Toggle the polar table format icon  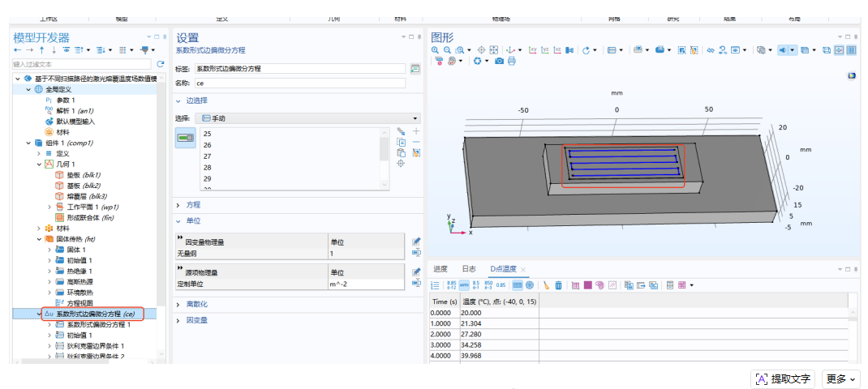530,285
